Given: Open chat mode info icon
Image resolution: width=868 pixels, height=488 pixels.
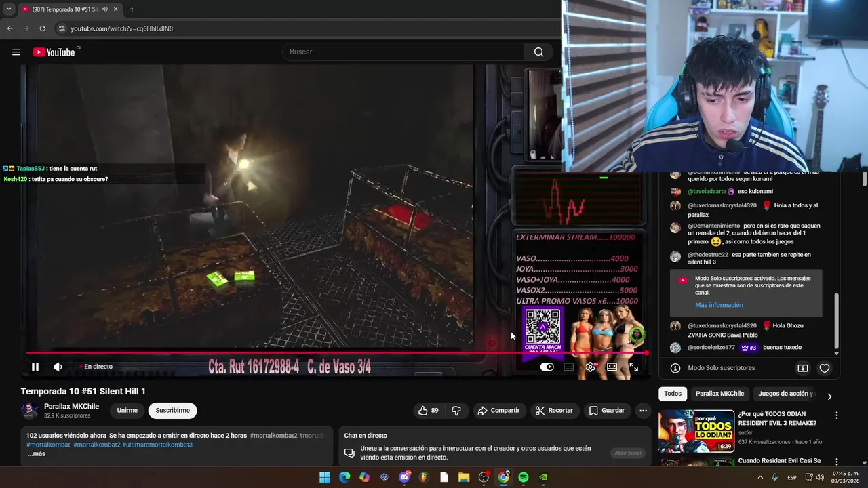Looking at the screenshot, I should (675, 368).
